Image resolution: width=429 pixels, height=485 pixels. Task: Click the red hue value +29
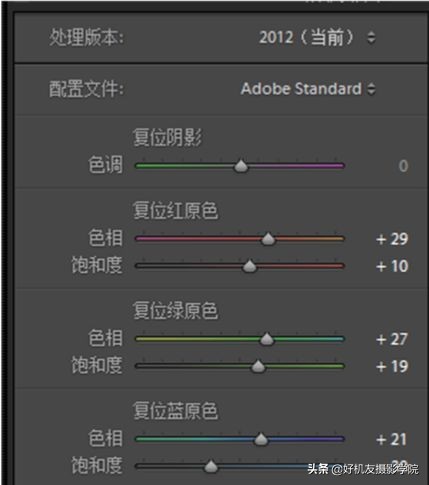[x=392, y=239]
